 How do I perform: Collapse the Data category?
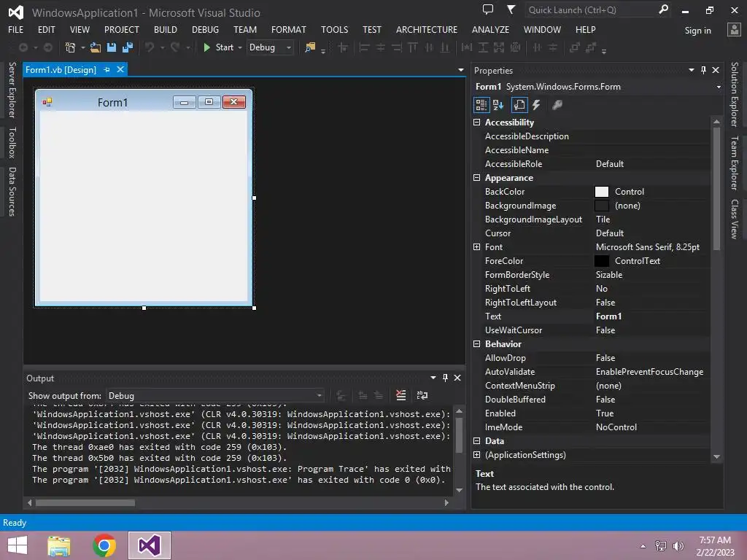pyautogui.click(x=476, y=441)
